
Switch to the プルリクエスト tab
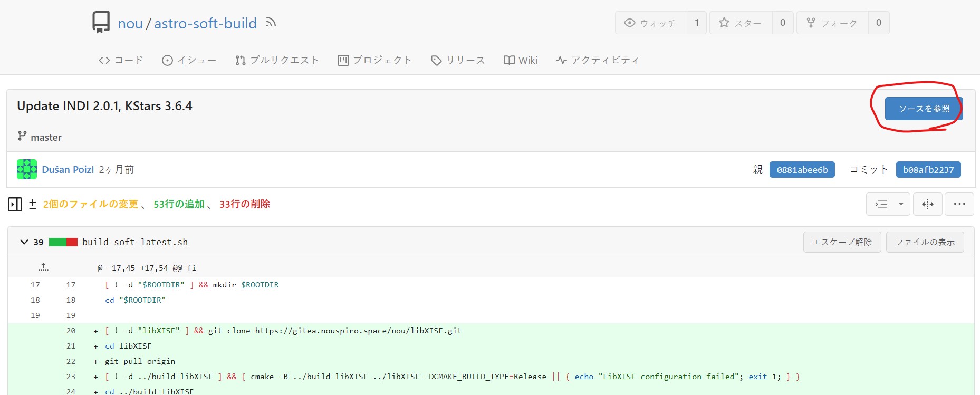click(277, 60)
